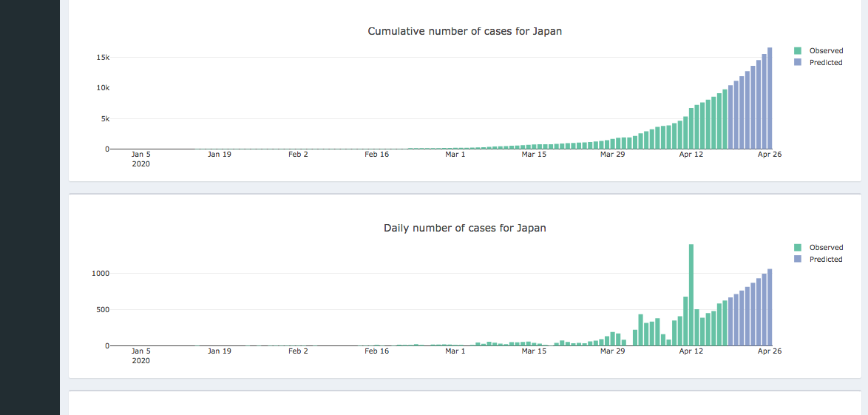
Task: Click the 'Mar 1' x-axis label in Cumulative chart
Action: [x=455, y=155]
